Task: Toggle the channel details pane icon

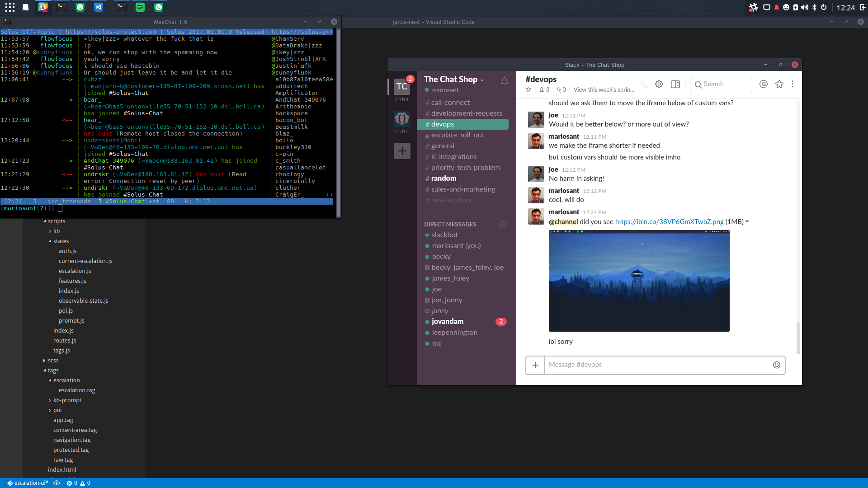Action: coord(675,84)
